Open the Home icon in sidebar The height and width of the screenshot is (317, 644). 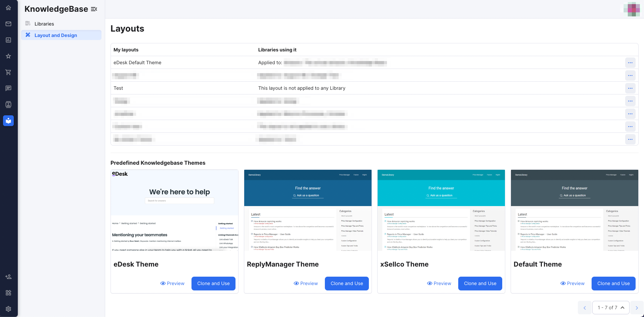(x=8, y=8)
